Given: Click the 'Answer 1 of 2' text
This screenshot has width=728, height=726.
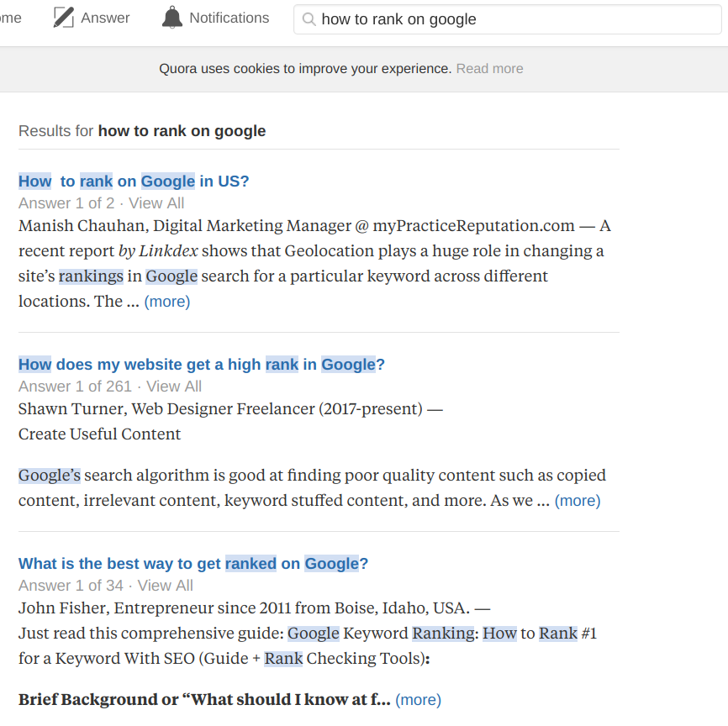Looking at the screenshot, I should (x=66, y=203).
